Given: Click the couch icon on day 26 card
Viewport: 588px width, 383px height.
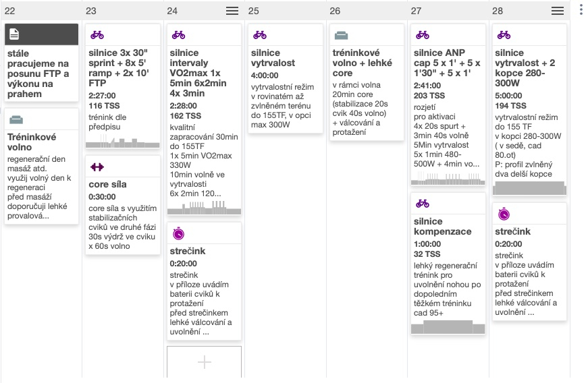Looking at the screenshot, I should [341, 36].
